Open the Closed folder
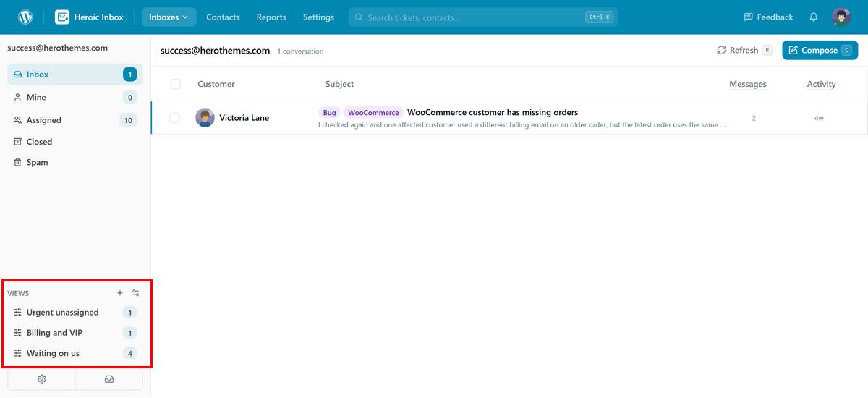 point(75,142)
